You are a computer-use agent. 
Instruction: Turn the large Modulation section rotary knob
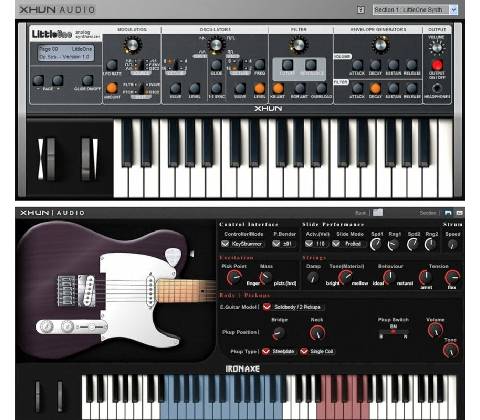click(x=132, y=45)
